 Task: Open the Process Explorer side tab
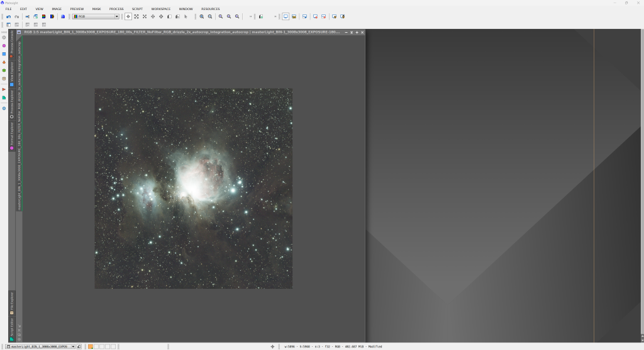tap(11, 104)
